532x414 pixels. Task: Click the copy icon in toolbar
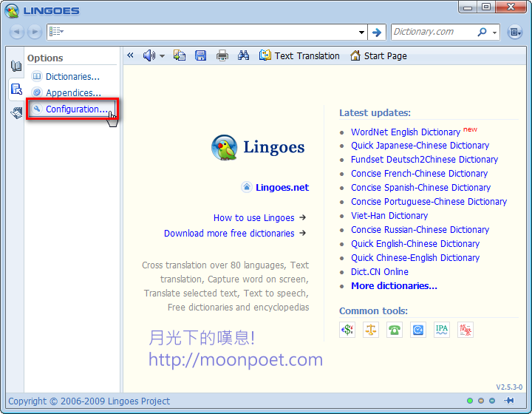click(180, 55)
